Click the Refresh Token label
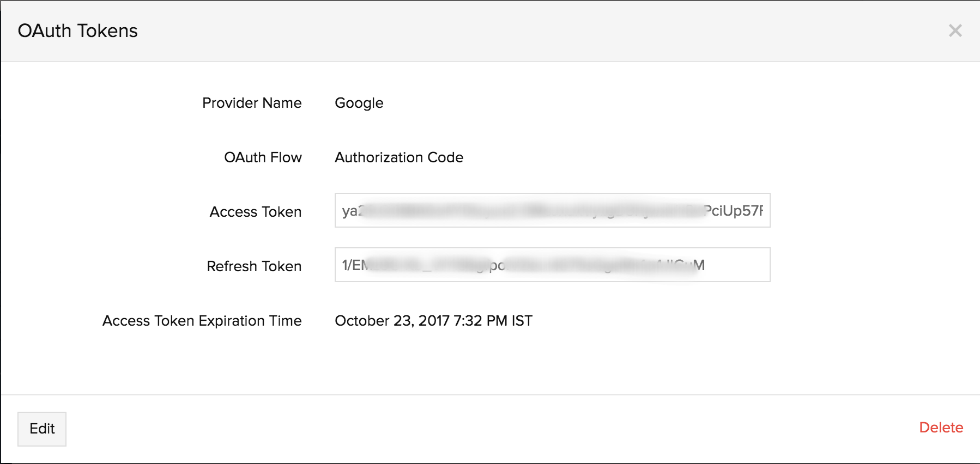 (x=254, y=266)
